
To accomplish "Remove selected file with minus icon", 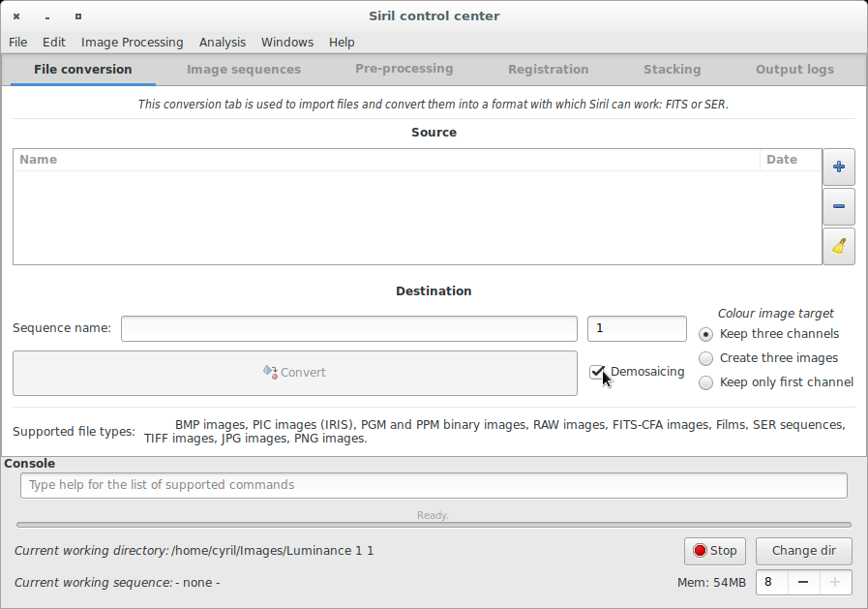I will 839,206.
